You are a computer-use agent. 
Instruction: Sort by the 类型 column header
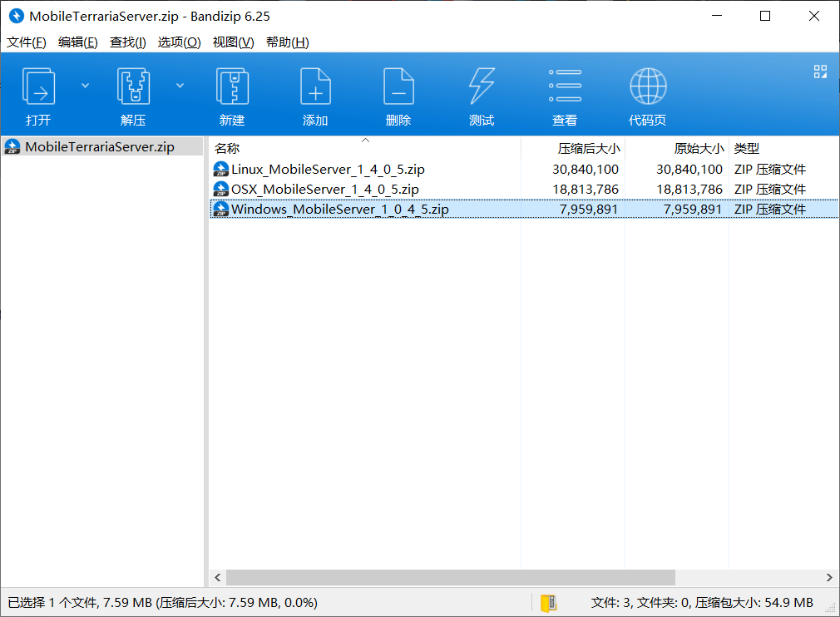click(x=783, y=148)
